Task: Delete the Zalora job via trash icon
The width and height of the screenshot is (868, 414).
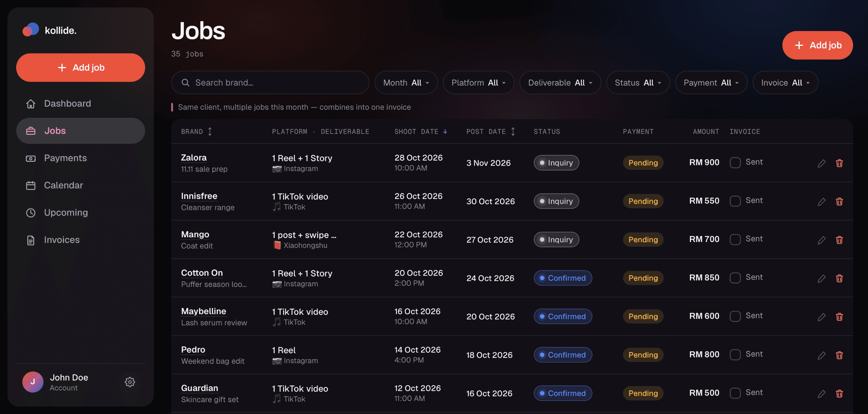Action: 839,163
